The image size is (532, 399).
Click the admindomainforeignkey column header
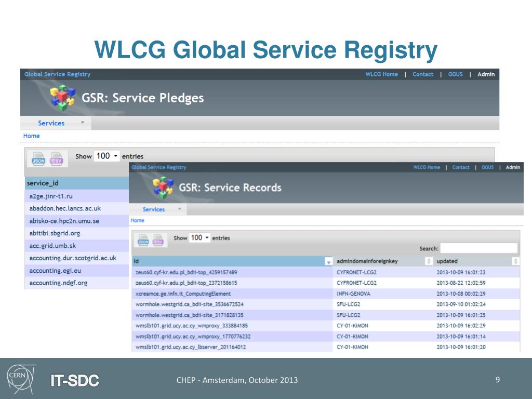pos(383,261)
